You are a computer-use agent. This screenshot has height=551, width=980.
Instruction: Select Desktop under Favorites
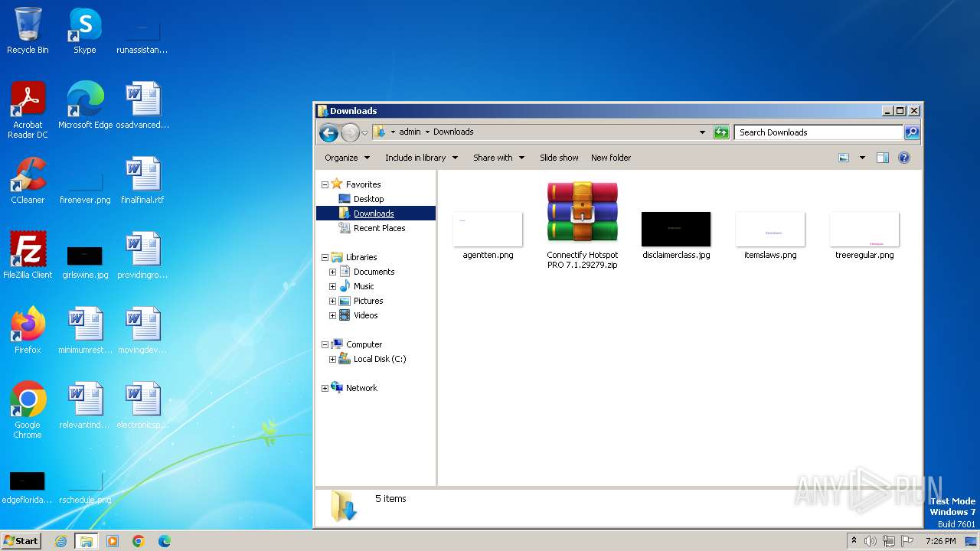click(x=368, y=199)
